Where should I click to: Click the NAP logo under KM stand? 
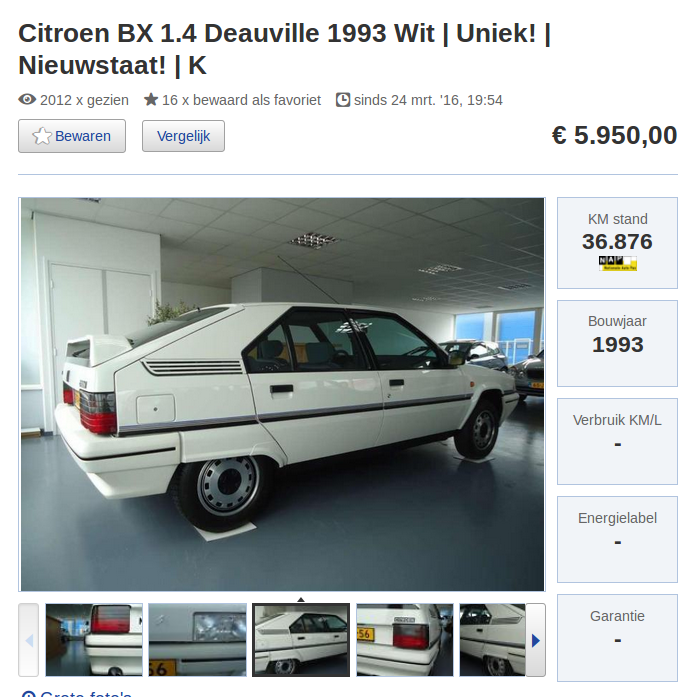click(618, 263)
